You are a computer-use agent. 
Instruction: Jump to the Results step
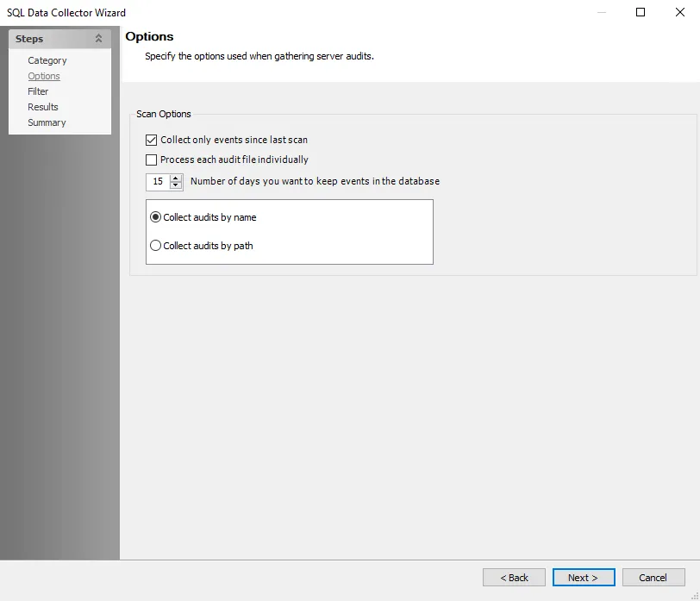click(x=43, y=107)
